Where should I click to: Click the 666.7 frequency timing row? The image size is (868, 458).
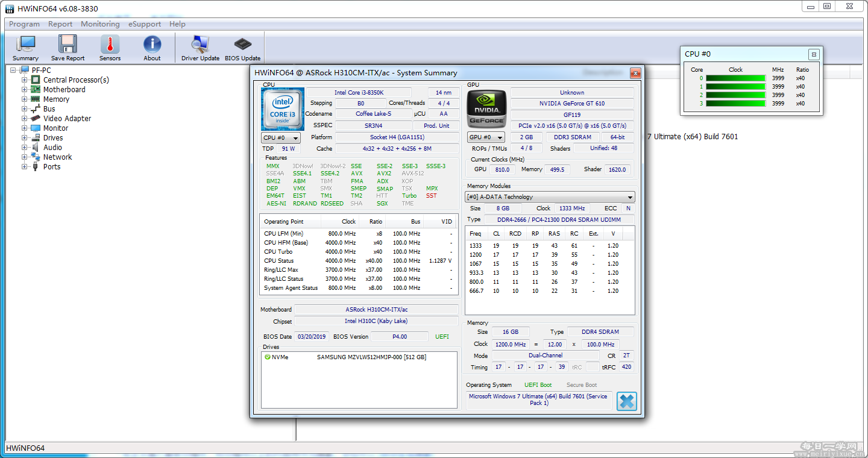[550, 291]
